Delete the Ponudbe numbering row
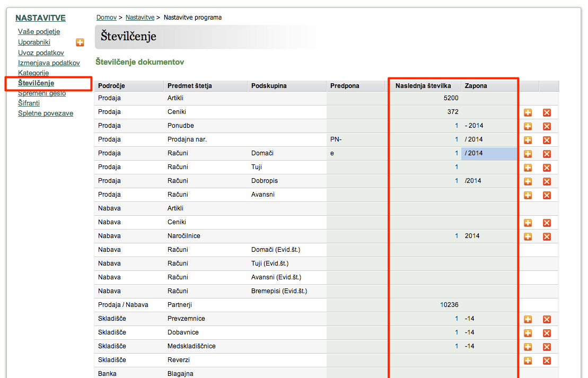 pyautogui.click(x=547, y=126)
